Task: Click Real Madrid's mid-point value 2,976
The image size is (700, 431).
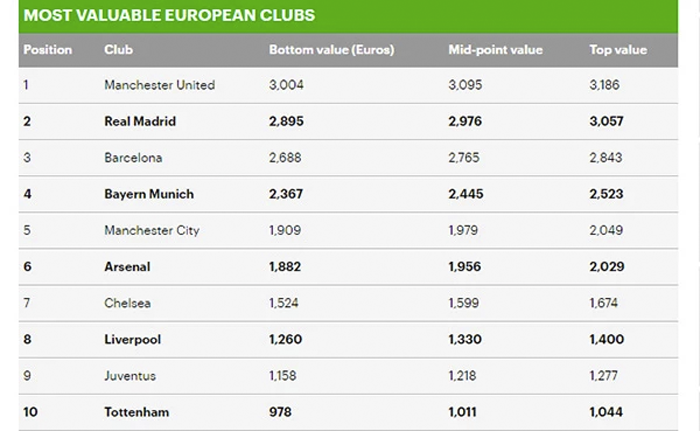Action: click(x=465, y=121)
